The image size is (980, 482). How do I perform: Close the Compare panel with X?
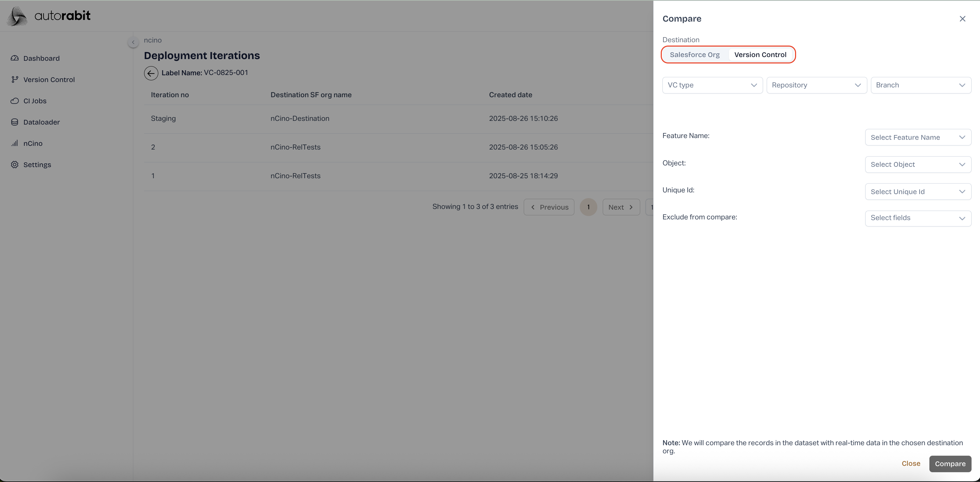[962, 19]
